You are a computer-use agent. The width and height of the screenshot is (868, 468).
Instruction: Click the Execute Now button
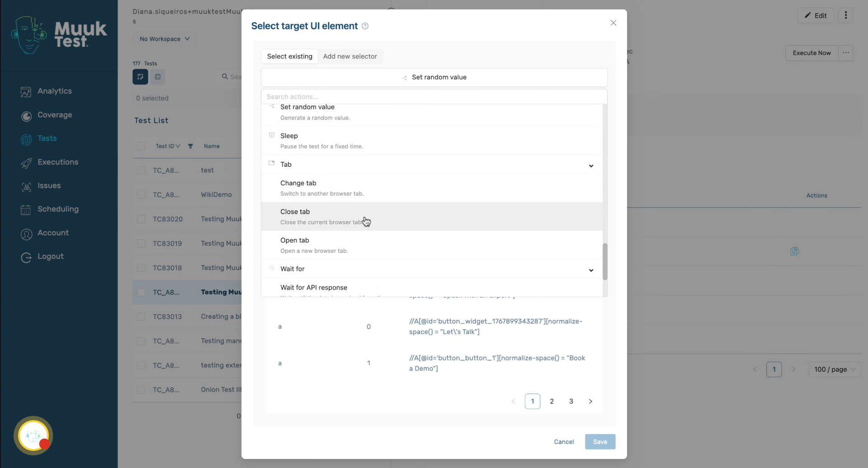pyautogui.click(x=811, y=53)
